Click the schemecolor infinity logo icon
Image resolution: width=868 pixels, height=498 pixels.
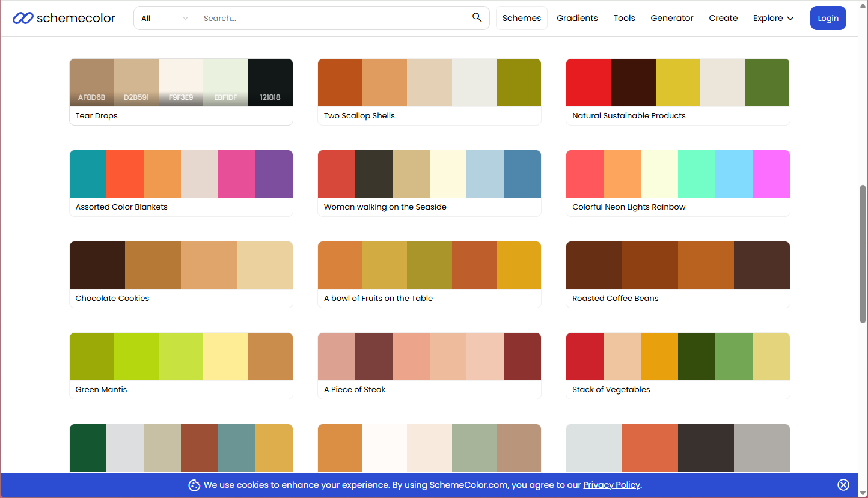click(x=23, y=18)
